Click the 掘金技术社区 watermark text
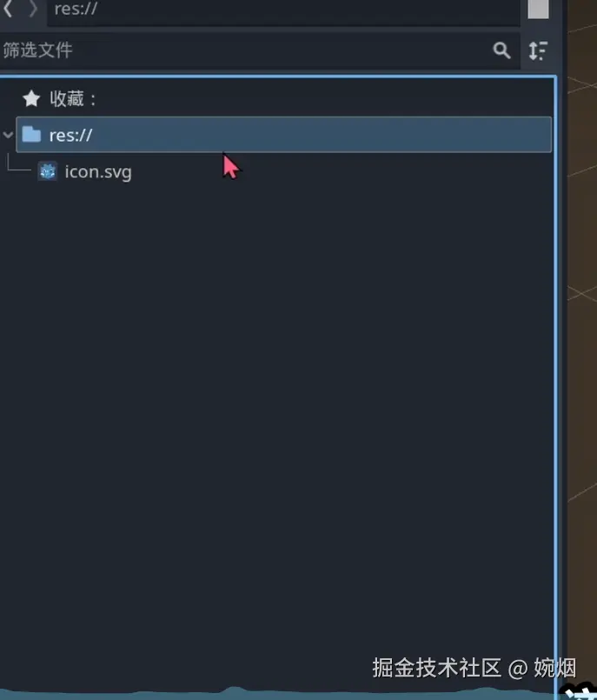The width and height of the screenshot is (597, 700). (x=436, y=668)
